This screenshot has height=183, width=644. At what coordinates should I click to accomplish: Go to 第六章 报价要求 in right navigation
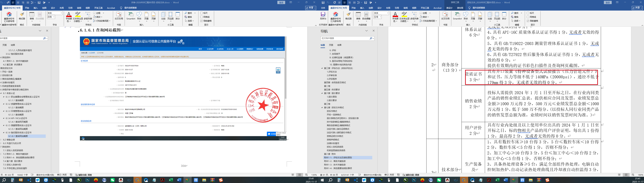coord(332,93)
